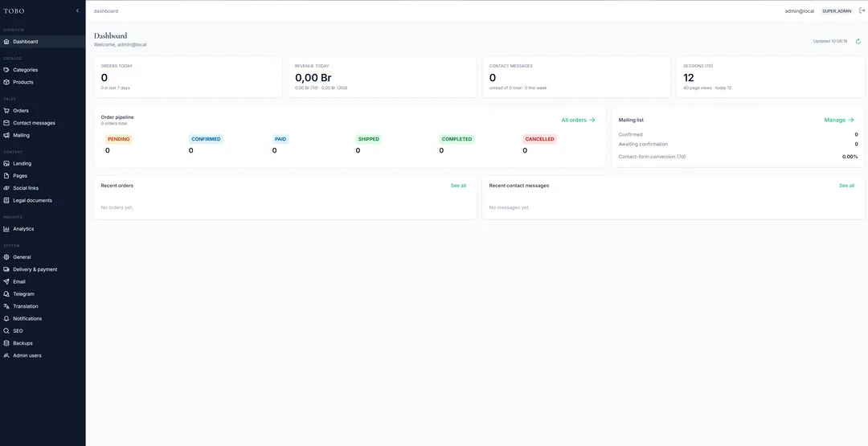Screen dimensions: 868x446
Task: Open SEO settings
Action: click(x=43, y=331)
